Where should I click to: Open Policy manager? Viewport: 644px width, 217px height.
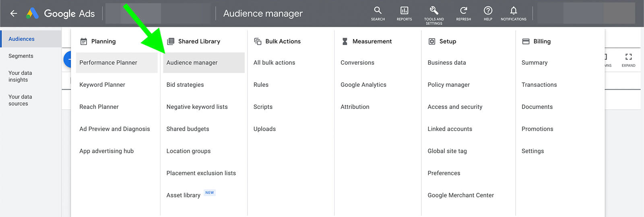click(449, 85)
